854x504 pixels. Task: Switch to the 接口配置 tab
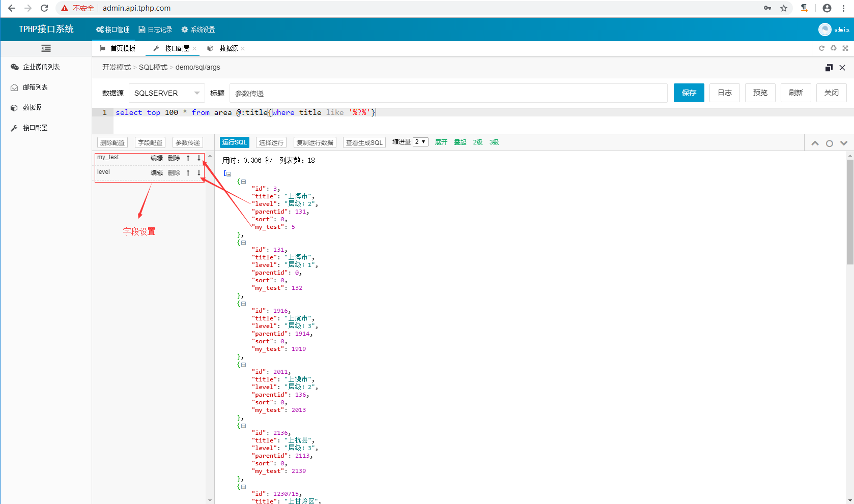point(172,48)
